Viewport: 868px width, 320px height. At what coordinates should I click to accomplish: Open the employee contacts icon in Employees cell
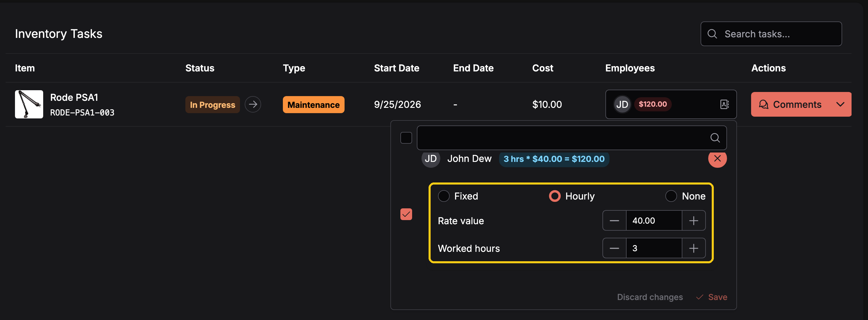pyautogui.click(x=724, y=104)
